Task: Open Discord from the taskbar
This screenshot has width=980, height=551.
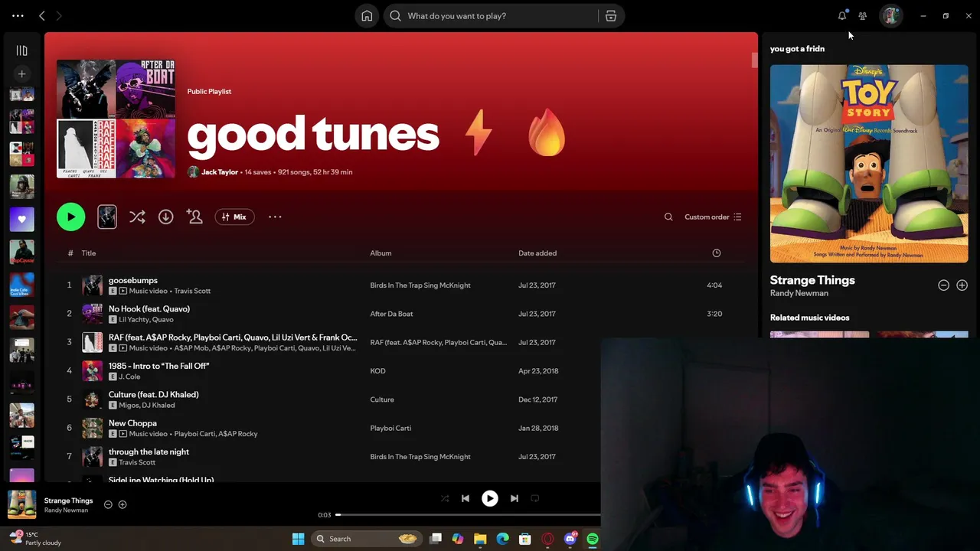Action: pos(570,539)
